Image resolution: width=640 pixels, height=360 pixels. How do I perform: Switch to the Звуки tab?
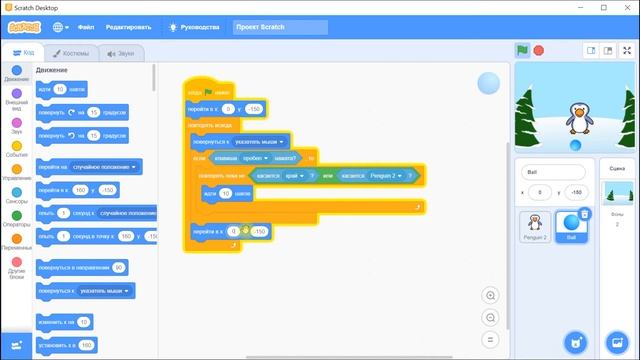pyautogui.click(x=121, y=53)
